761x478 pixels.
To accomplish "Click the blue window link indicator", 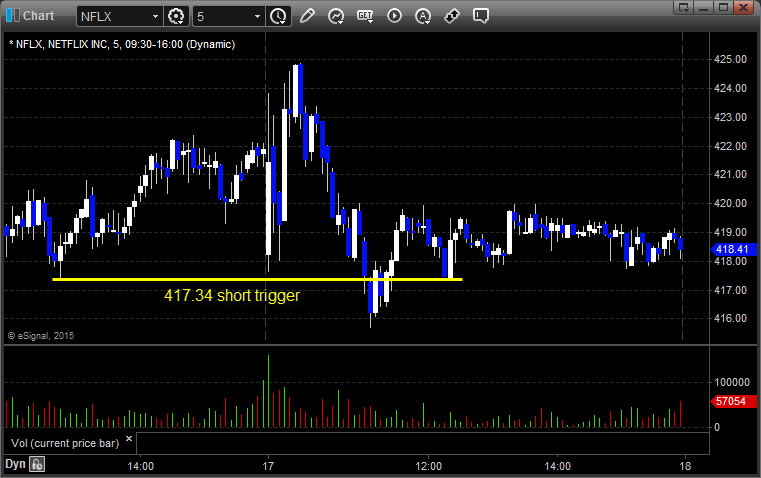I will (x=13, y=16).
